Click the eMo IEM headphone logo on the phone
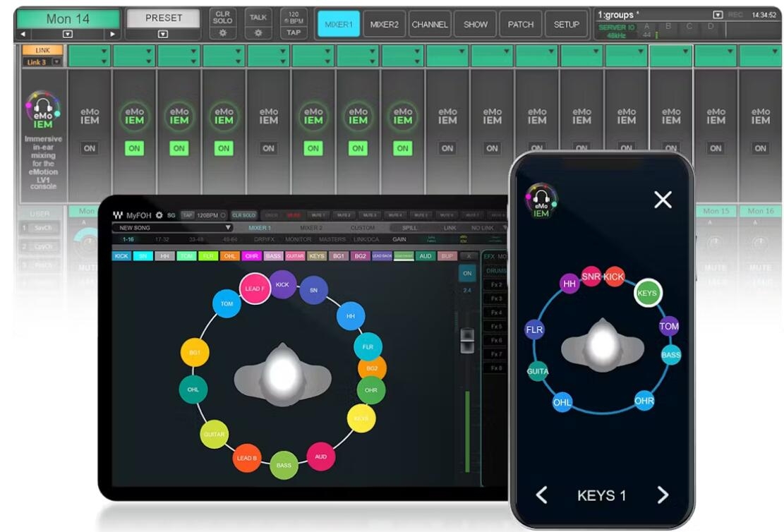 541,202
